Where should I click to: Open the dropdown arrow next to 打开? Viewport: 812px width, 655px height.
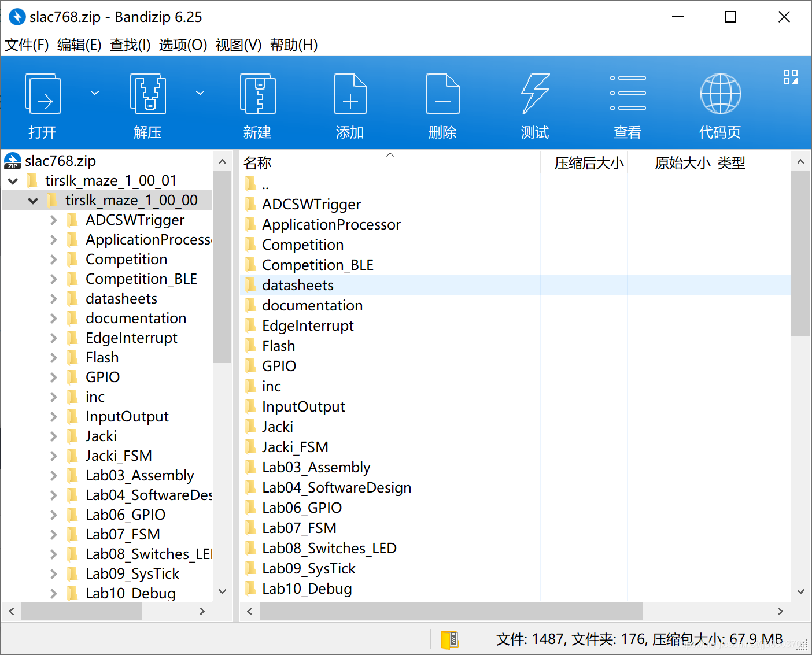(x=95, y=92)
